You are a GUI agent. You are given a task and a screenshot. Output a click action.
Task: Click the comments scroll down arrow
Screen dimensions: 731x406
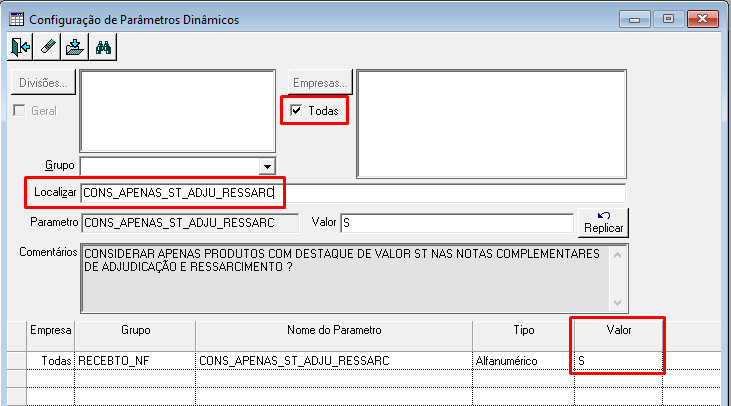point(617,303)
